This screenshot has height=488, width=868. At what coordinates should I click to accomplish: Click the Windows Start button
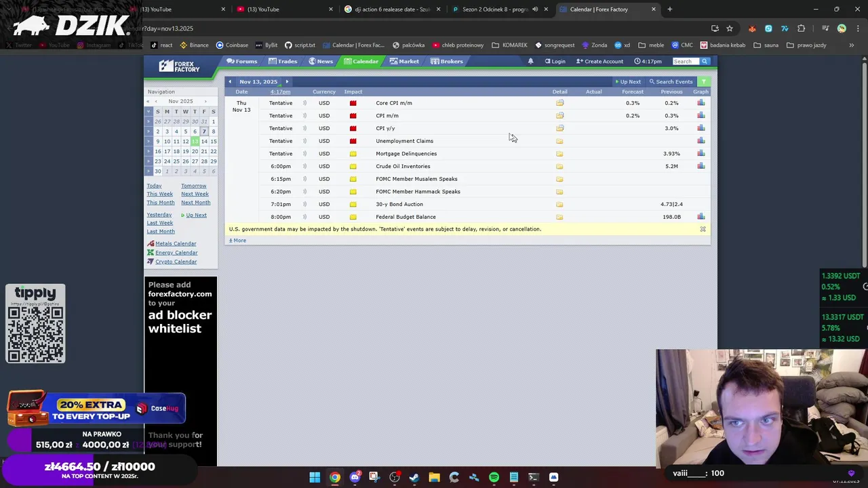tap(315, 477)
